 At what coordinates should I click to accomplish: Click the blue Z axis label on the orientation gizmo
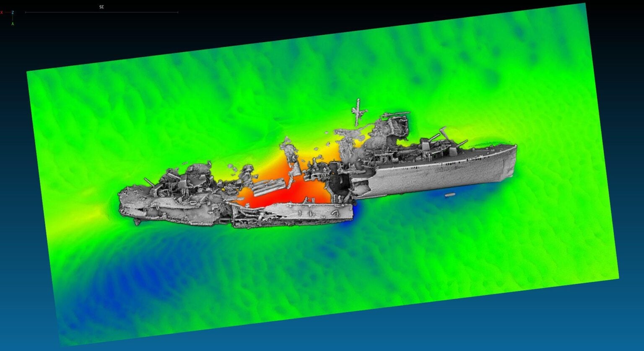tap(13, 13)
